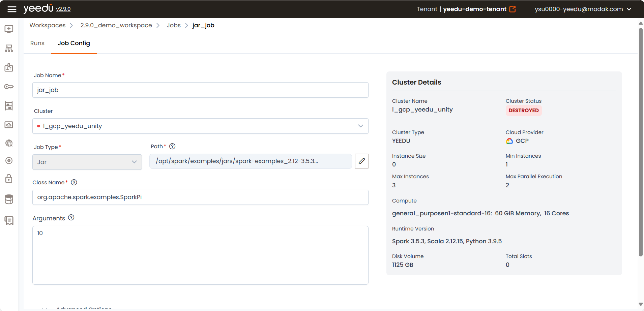Open the cloud image sidebar icon
The height and width of the screenshot is (311, 644).
point(9,125)
